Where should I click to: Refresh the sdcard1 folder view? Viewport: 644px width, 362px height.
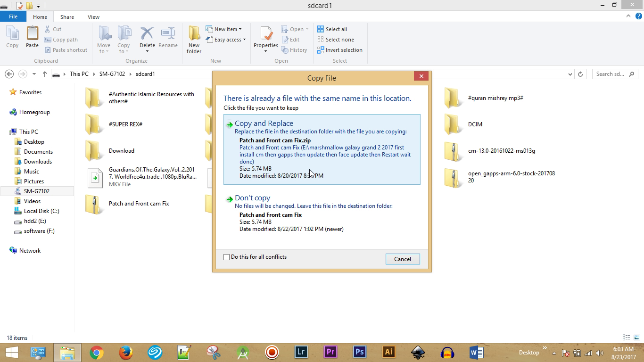pyautogui.click(x=580, y=74)
